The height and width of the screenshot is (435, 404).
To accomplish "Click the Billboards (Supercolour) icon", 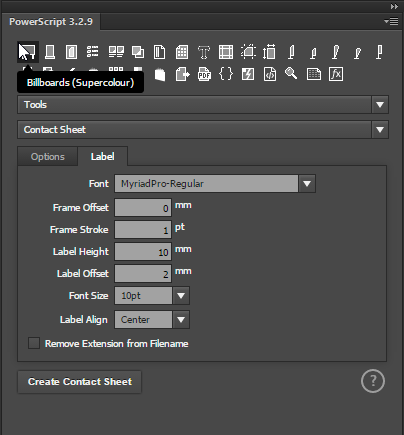I will (28, 52).
